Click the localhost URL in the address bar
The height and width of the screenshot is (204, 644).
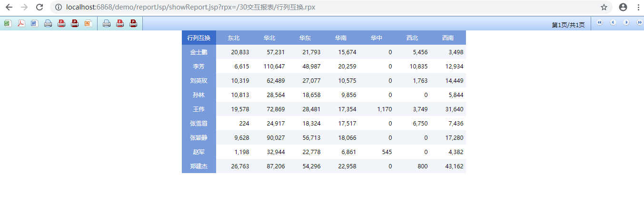(190, 7)
